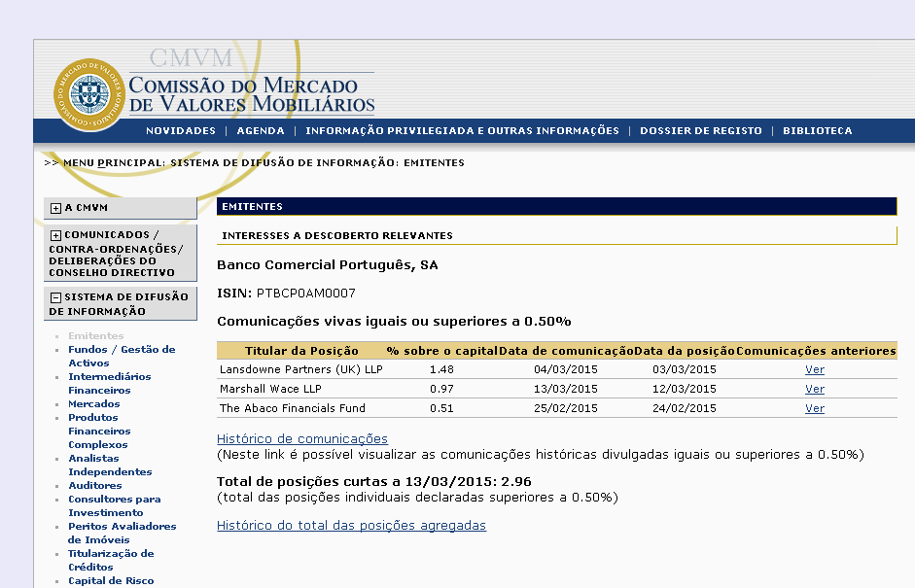Click the Titular da Posição column header
Viewport: 915px width, 588px height.
pyautogui.click(x=301, y=351)
